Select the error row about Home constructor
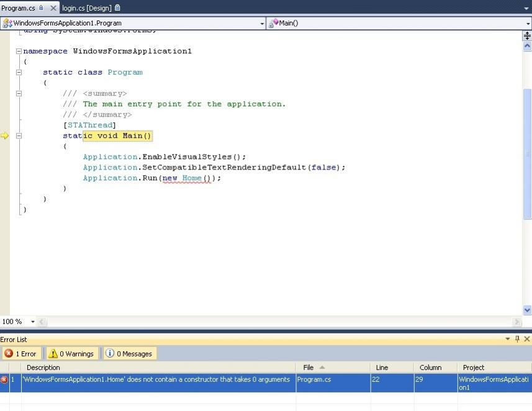 click(x=266, y=383)
